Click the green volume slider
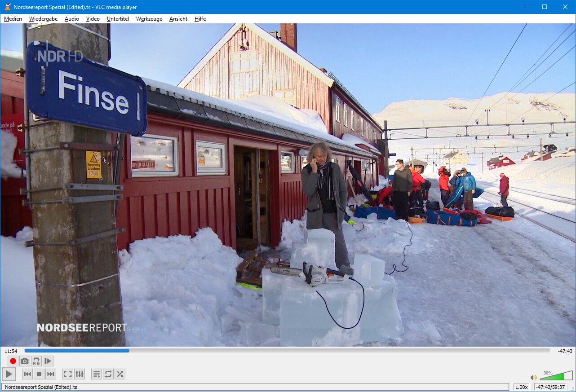The height and width of the screenshot is (392, 576). [x=556, y=376]
